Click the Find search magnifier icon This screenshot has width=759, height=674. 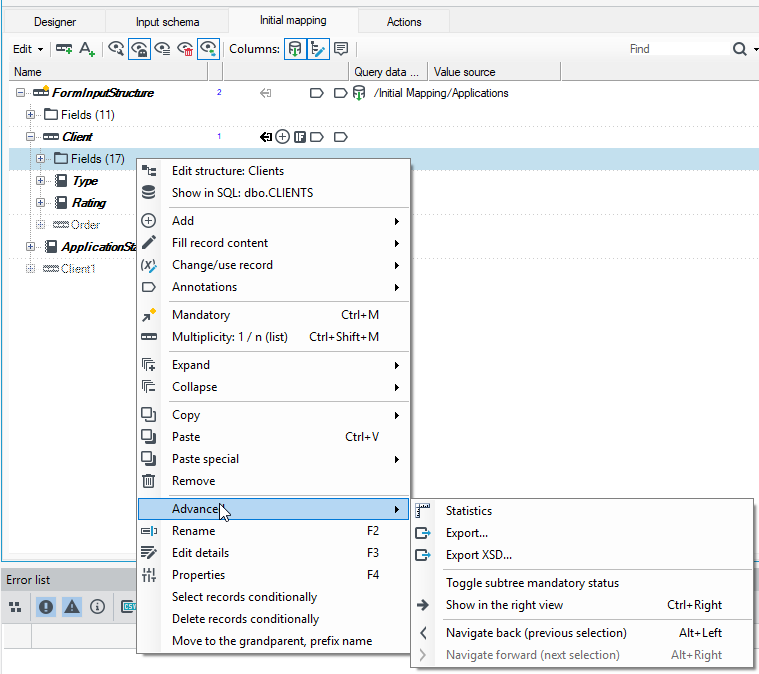[739, 49]
